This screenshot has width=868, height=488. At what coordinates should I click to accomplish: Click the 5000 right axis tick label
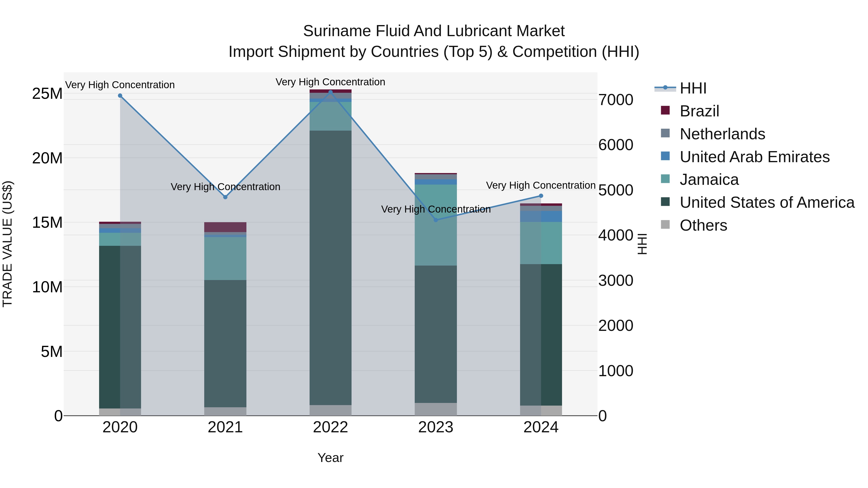pos(616,190)
